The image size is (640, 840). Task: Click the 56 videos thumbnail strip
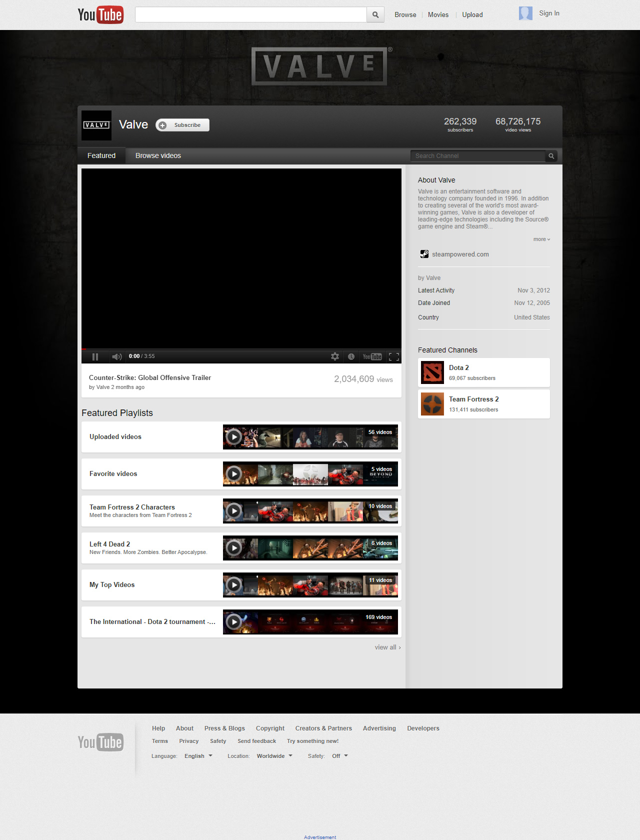click(x=310, y=437)
